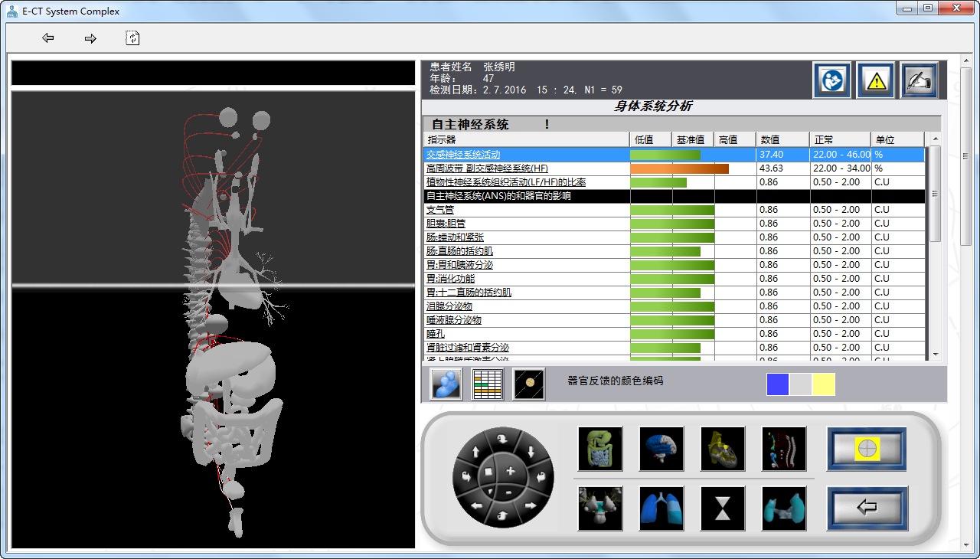Open the patient report icon button
This screenshot has height=559, width=980.
pos(831,80)
